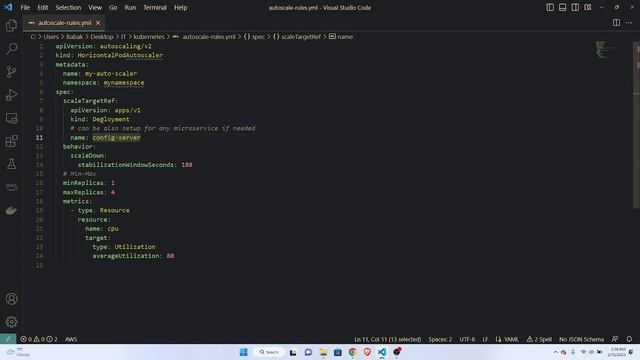Click the config-server value on line 11
This screenshot has width=640, height=360.
(x=116, y=138)
